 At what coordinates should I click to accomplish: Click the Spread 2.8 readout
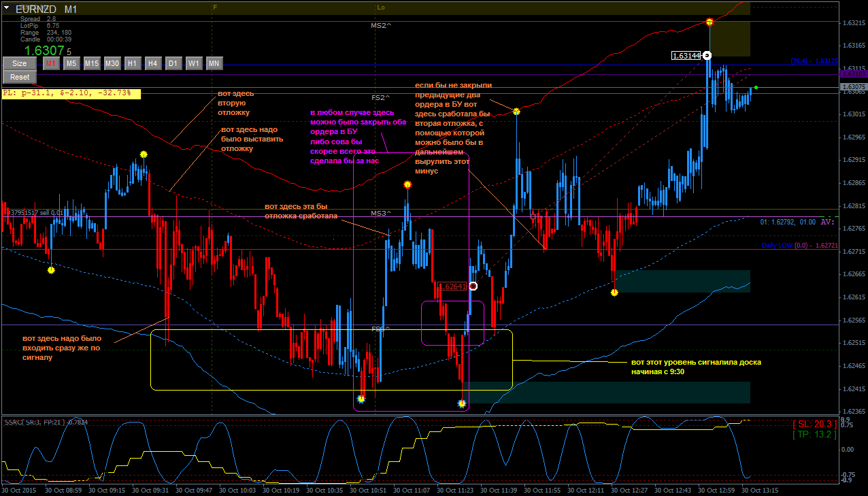(38, 19)
